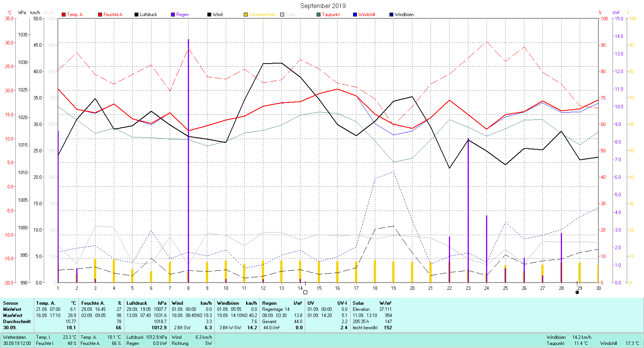Click the new moon symbol below day 29

click(x=577, y=292)
